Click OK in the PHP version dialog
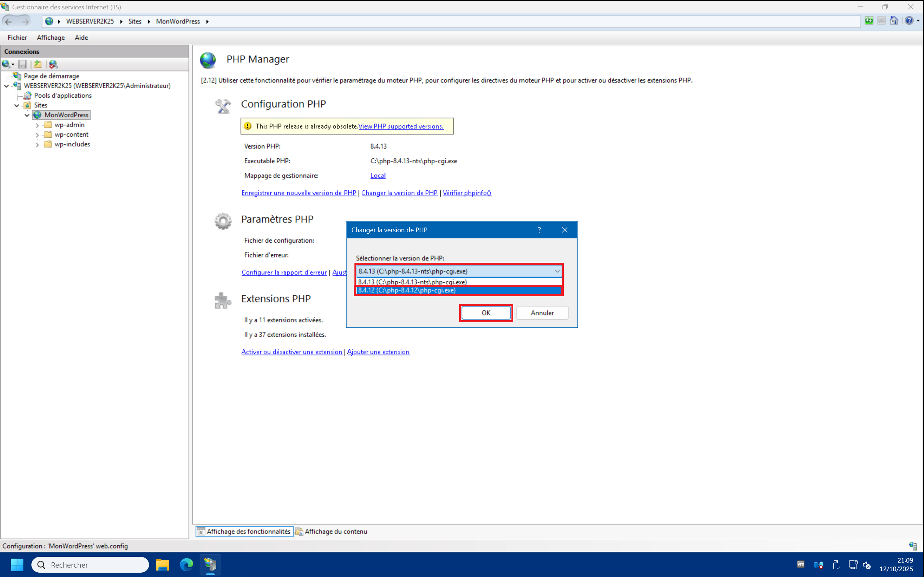Screen dimensions: 924x577 486,313
